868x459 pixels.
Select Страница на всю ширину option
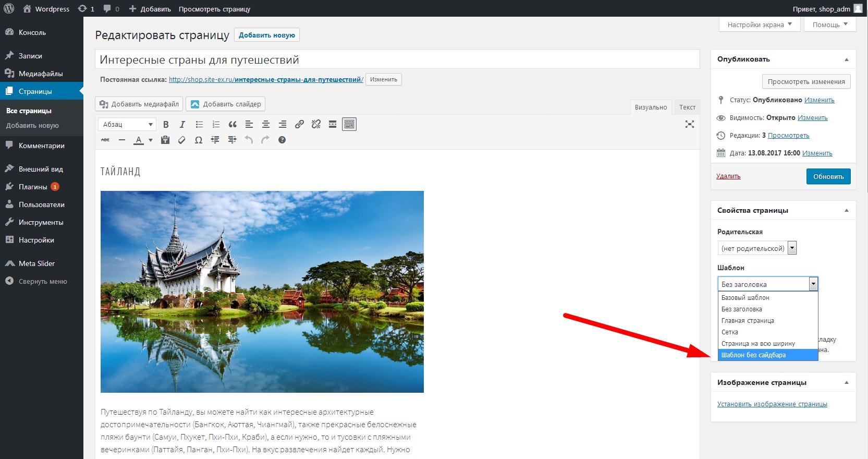tap(768, 343)
